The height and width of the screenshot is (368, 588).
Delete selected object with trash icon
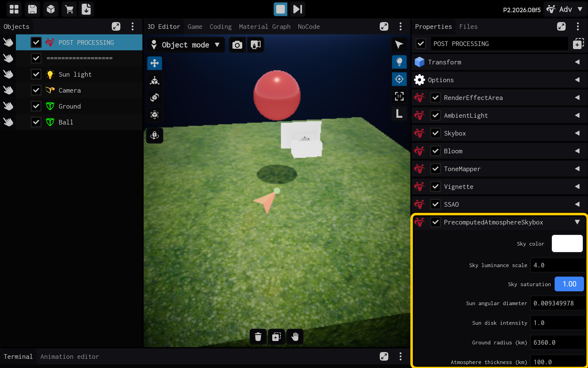click(x=258, y=337)
